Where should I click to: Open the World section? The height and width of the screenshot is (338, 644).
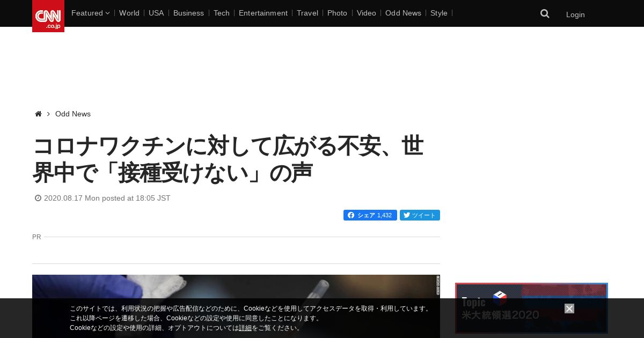(129, 13)
